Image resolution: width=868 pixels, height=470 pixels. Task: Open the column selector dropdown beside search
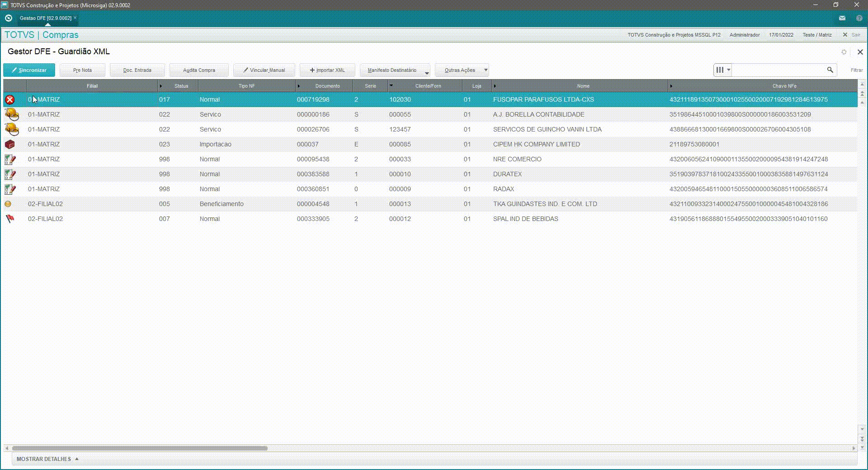tap(723, 70)
